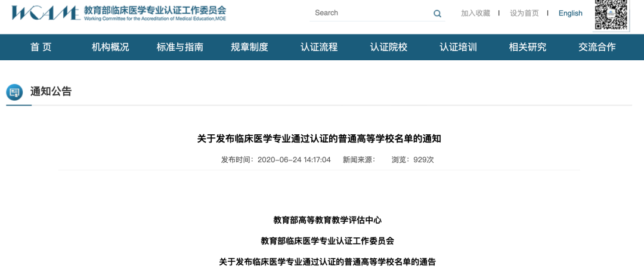Click the 浏览：929次 view count

point(413,160)
